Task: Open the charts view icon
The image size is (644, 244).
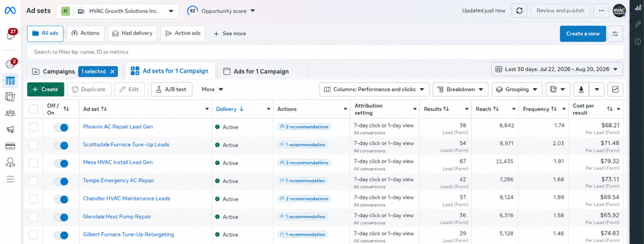Action: [x=615, y=89]
